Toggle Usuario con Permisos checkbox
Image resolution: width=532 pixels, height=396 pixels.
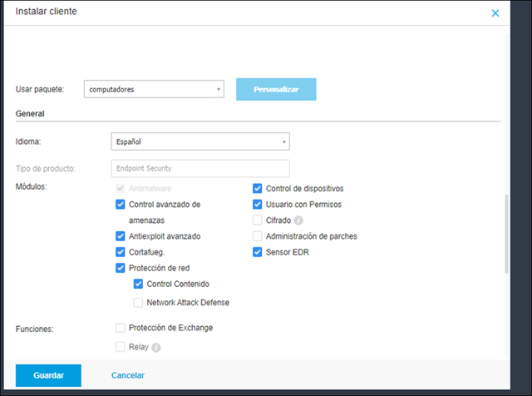[x=258, y=204]
